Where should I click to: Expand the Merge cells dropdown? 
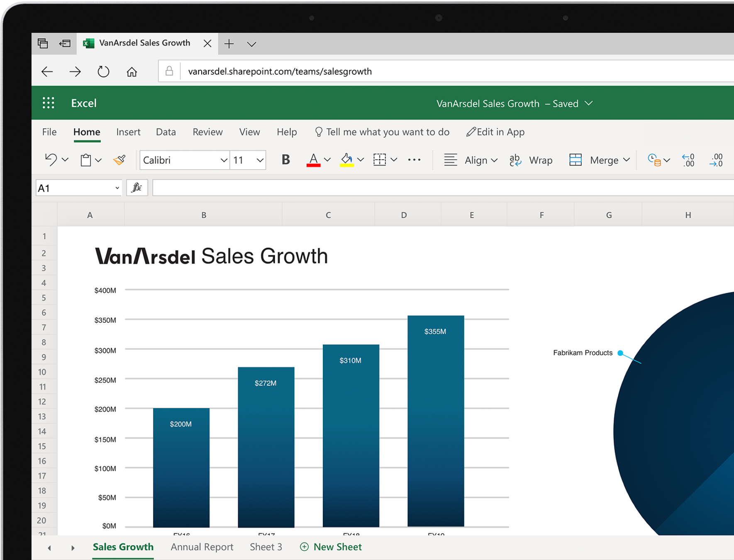coord(627,160)
